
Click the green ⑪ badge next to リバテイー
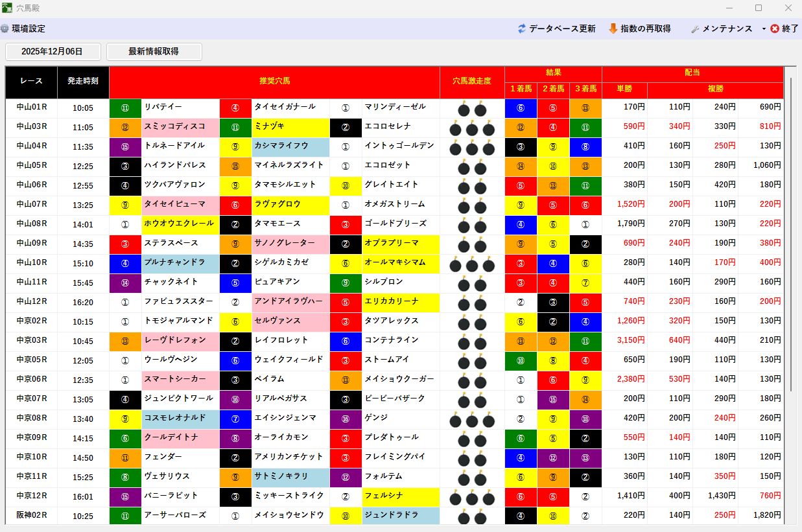click(x=124, y=108)
